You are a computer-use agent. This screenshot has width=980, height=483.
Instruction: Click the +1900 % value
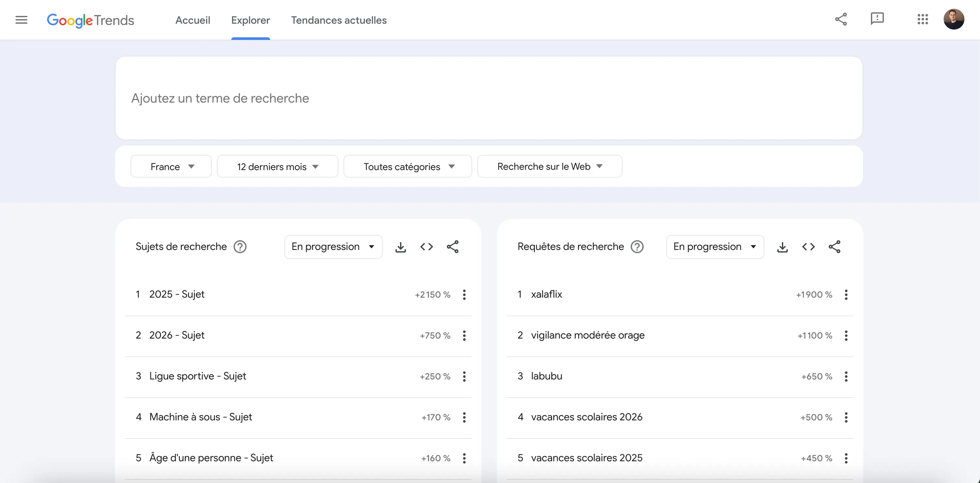pos(814,295)
